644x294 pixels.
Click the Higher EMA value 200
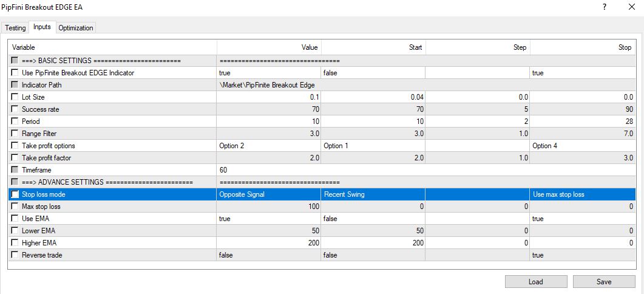coord(269,243)
